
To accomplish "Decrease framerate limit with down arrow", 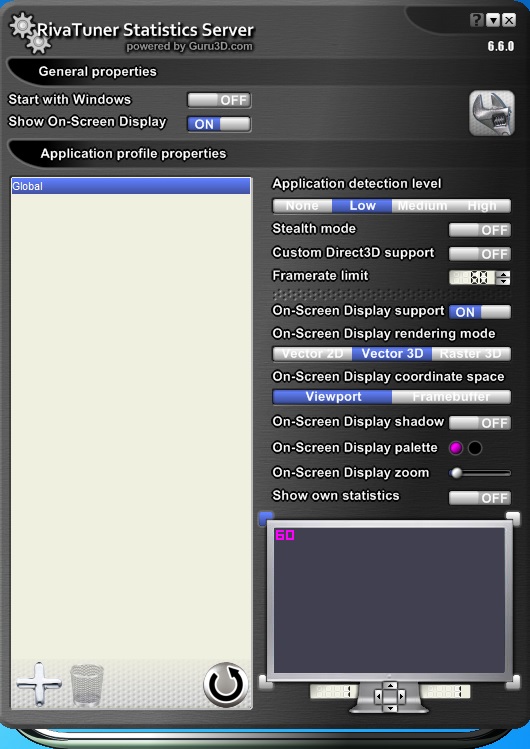I will [x=503, y=281].
